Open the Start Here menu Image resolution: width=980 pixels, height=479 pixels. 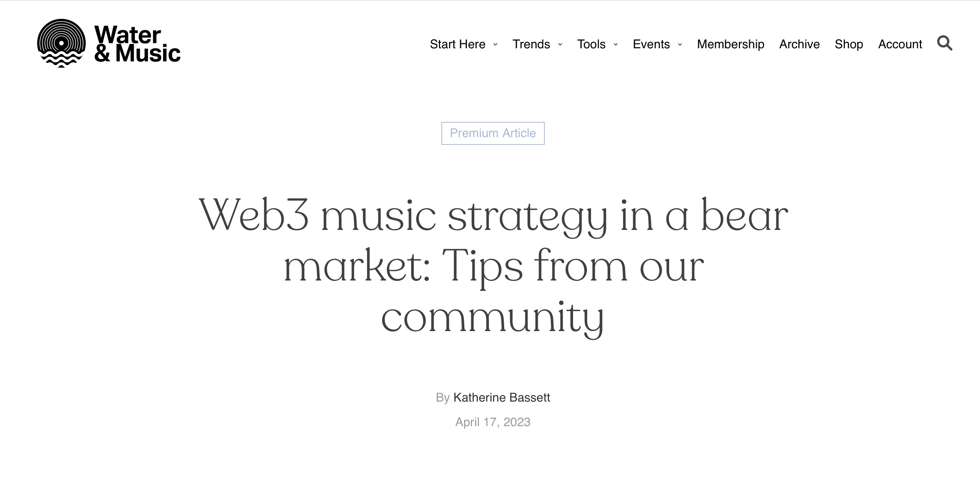tap(457, 44)
